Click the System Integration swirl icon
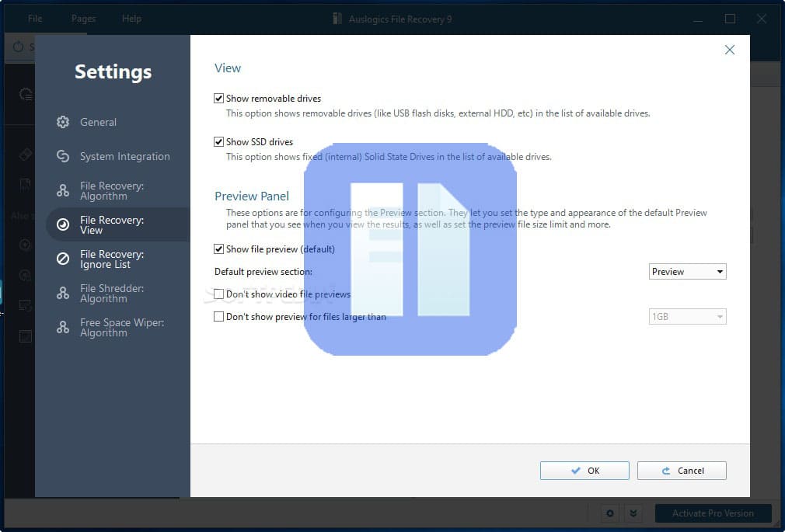The height and width of the screenshot is (532, 785). pos(63,156)
